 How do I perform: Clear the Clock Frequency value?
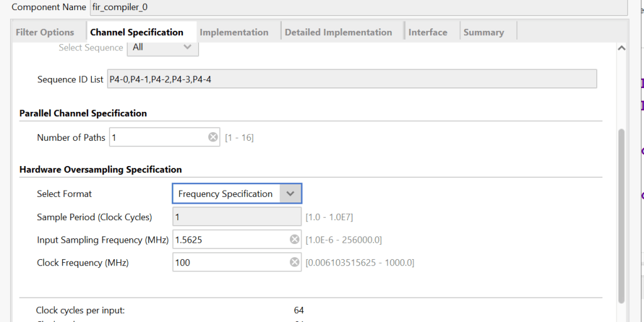point(294,262)
